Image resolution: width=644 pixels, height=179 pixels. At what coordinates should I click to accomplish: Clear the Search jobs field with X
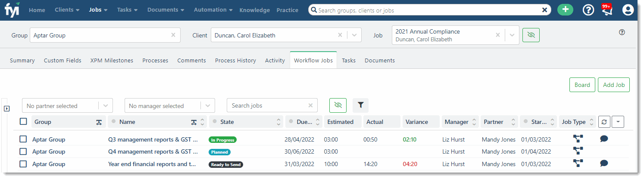click(310, 105)
